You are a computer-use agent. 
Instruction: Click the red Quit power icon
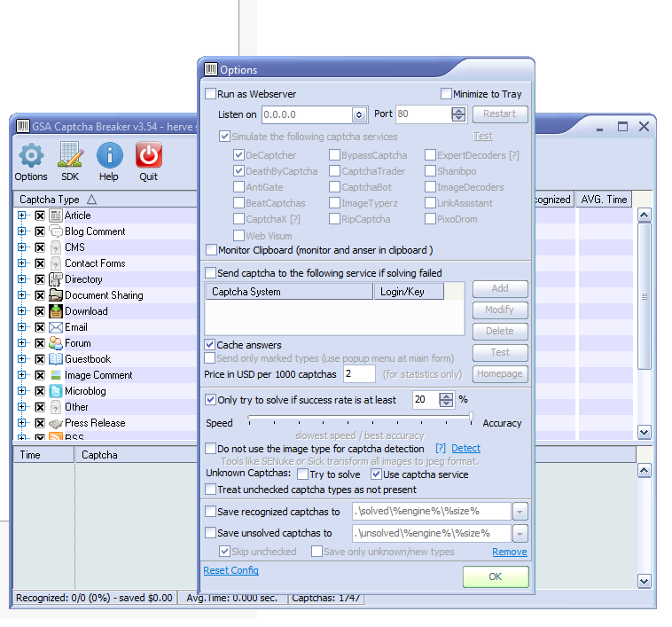[x=149, y=155]
